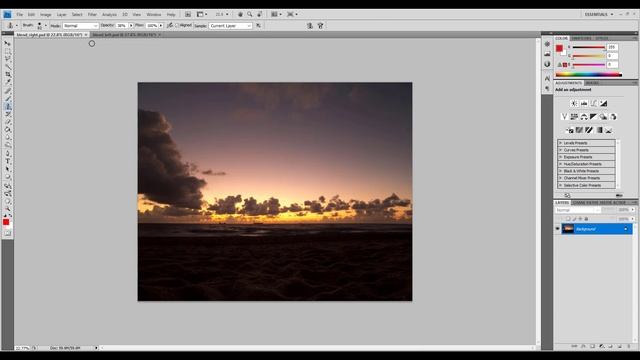Expand Channel Mixer Presets list
The height and width of the screenshot is (360, 640).
click(561, 178)
